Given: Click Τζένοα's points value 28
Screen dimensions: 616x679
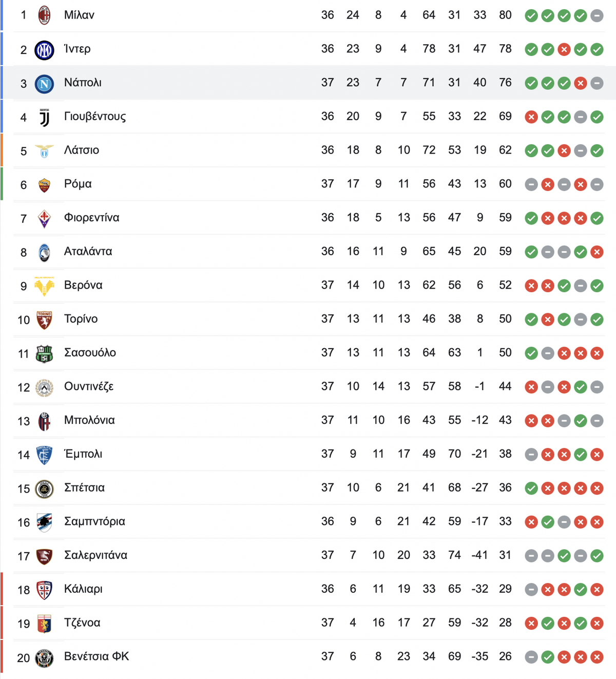Looking at the screenshot, I should point(505,623).
